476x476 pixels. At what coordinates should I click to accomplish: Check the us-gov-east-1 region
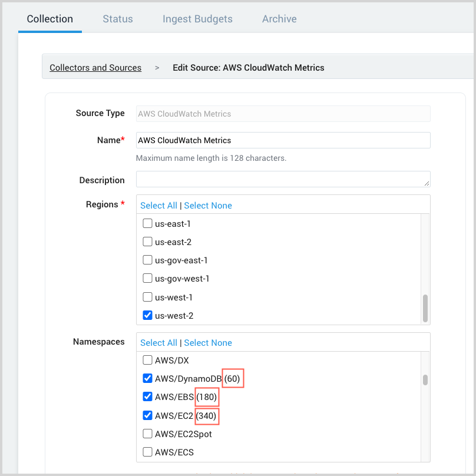pyautogui.click(x=147, y=260)
